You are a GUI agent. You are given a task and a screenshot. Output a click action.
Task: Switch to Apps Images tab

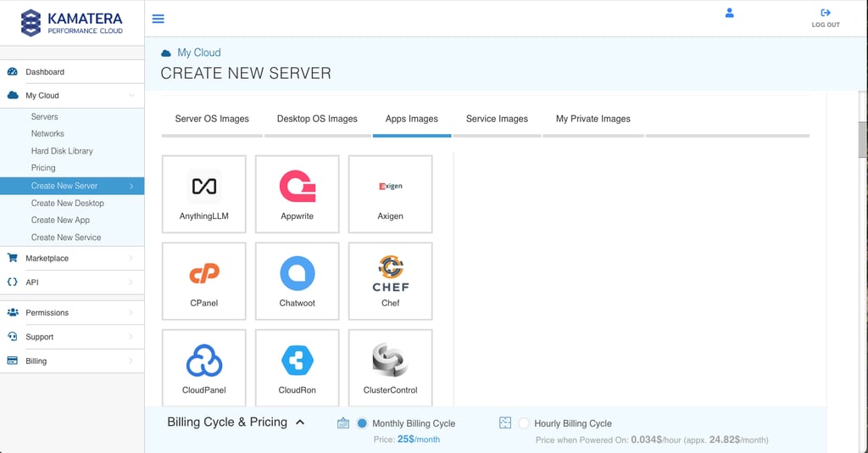coord(412,119)
